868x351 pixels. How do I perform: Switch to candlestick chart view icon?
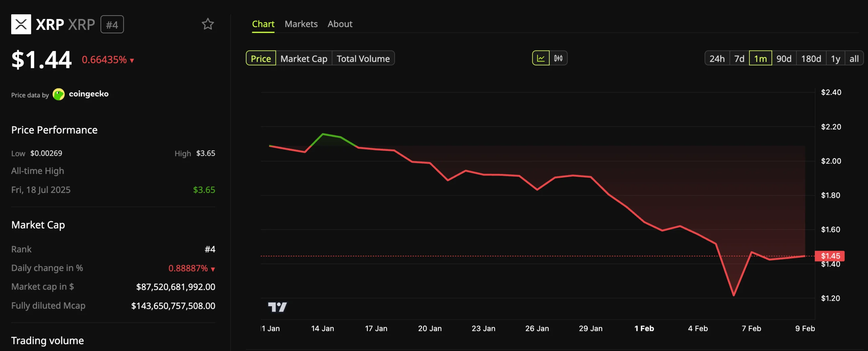[x=558, y=58]
